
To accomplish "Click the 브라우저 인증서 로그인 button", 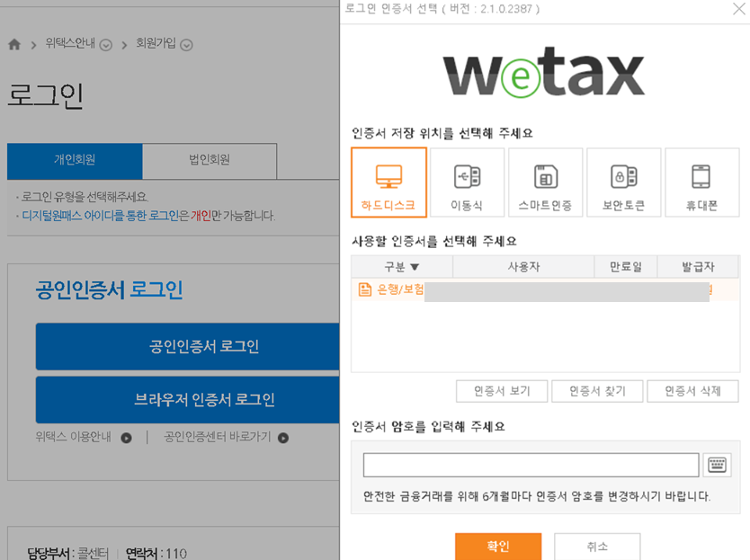I will [187, 400].
